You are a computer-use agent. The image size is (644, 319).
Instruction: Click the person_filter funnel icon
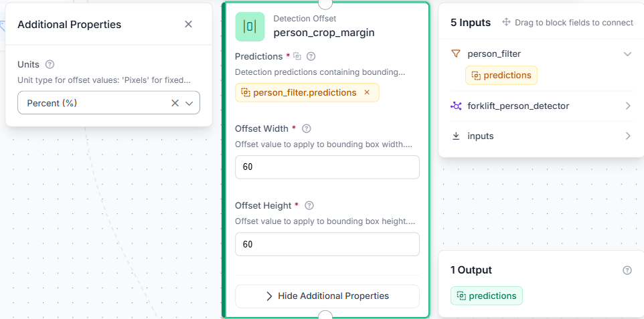tap(455, 54)
